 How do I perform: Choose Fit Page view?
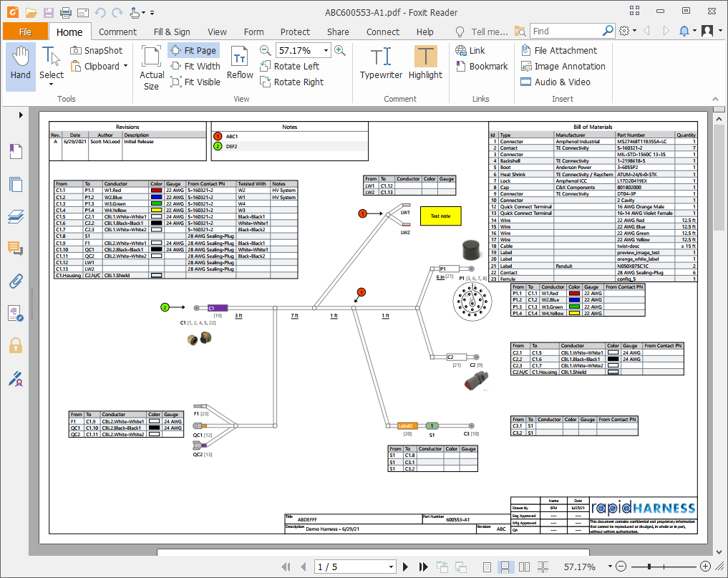point(193,51)
